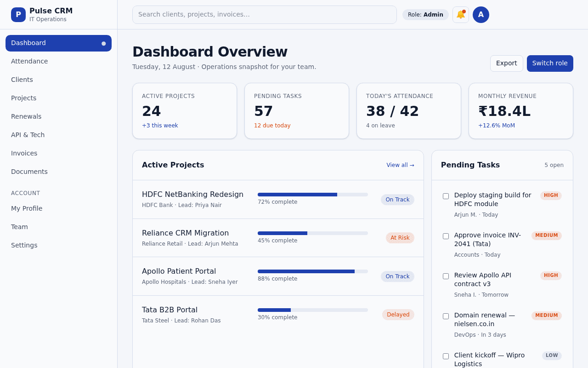Tick the Approve invoice INV-2041 checkbox

point(446,236)
